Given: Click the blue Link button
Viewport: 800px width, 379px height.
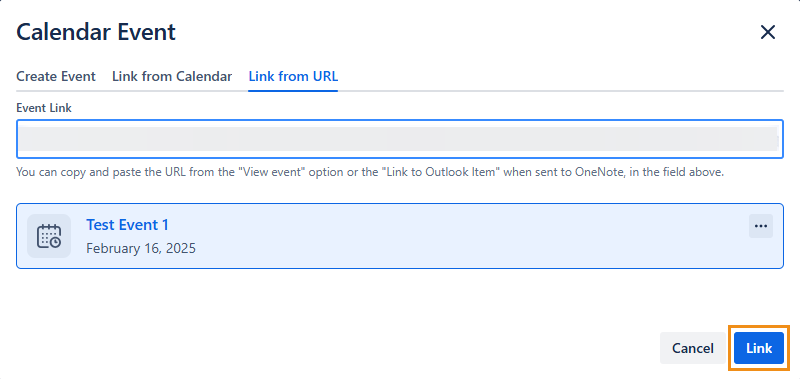Looking at the screenshot, I should pos(759,348).
